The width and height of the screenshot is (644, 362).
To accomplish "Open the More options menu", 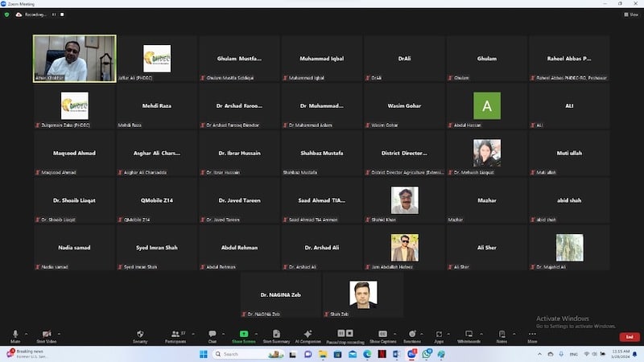I will pyautogui.click(x=532, y=334).
